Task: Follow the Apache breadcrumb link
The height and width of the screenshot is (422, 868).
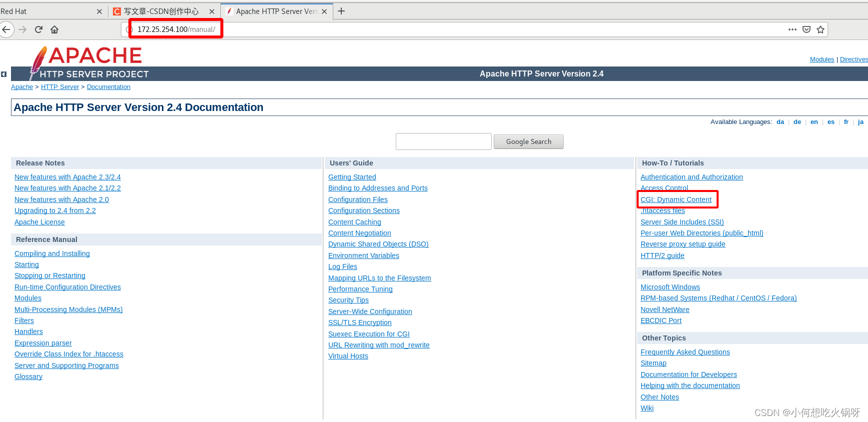Action: pos(22,87)
